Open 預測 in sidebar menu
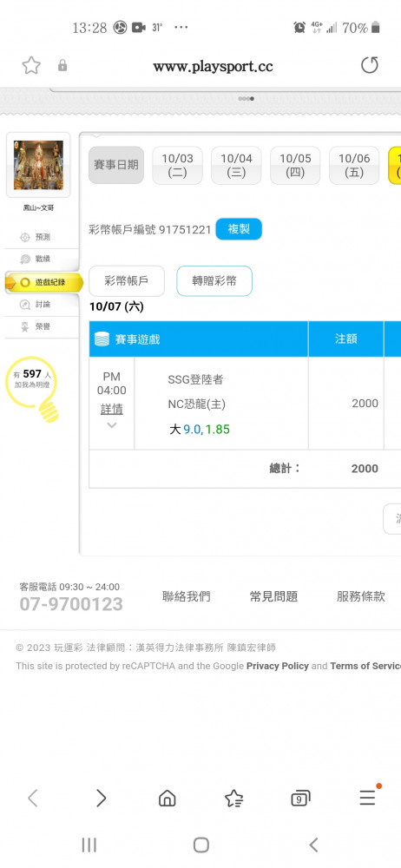401x868 pixels. [42, 237]
